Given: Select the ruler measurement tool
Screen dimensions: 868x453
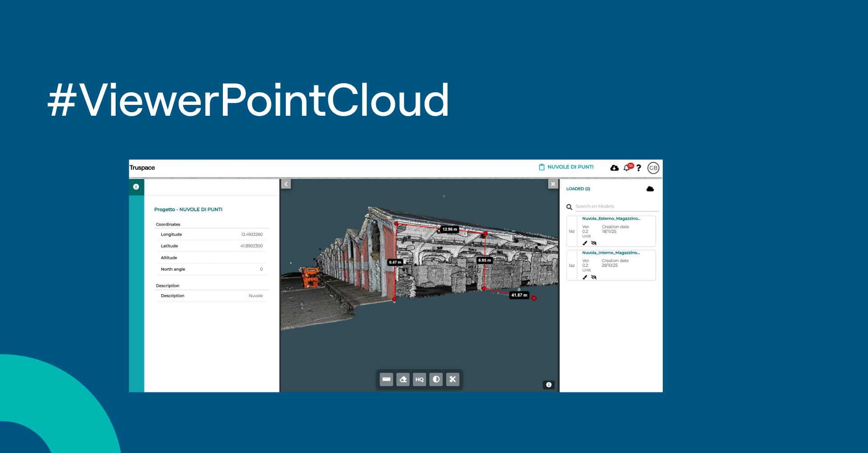Looking at the screenshot, I should (387, 379).
